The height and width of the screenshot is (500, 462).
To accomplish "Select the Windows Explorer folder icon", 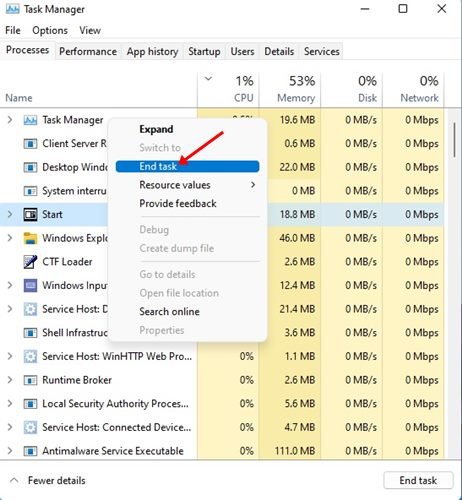I will [30, 238].
